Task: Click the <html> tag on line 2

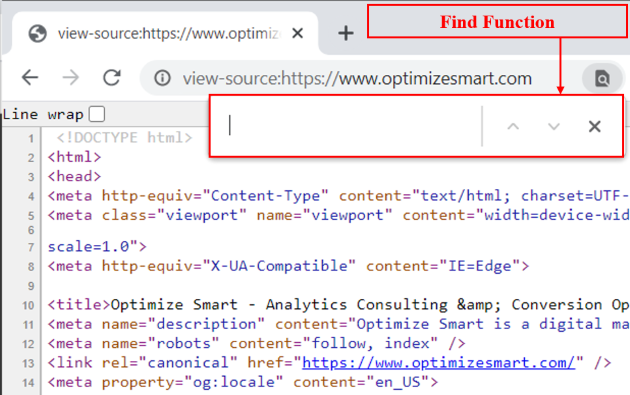Action: coord(74,157)
